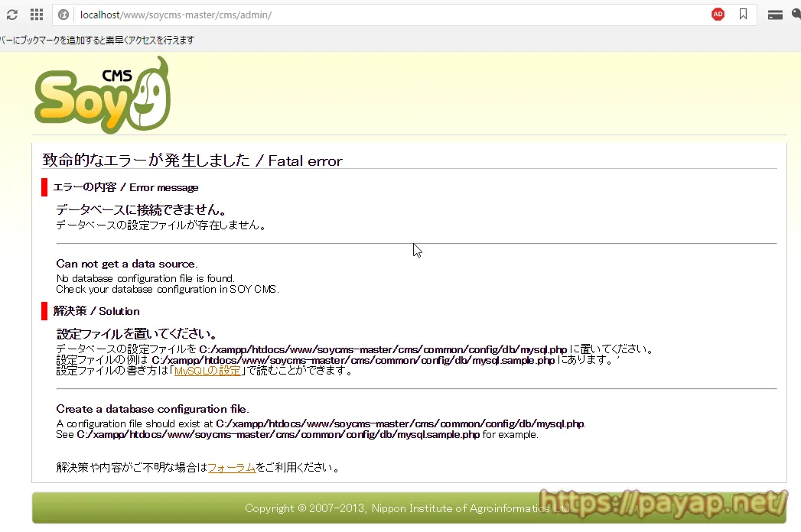
Task: Click the bookmarks bar hint text
Action: coord(98,40)
